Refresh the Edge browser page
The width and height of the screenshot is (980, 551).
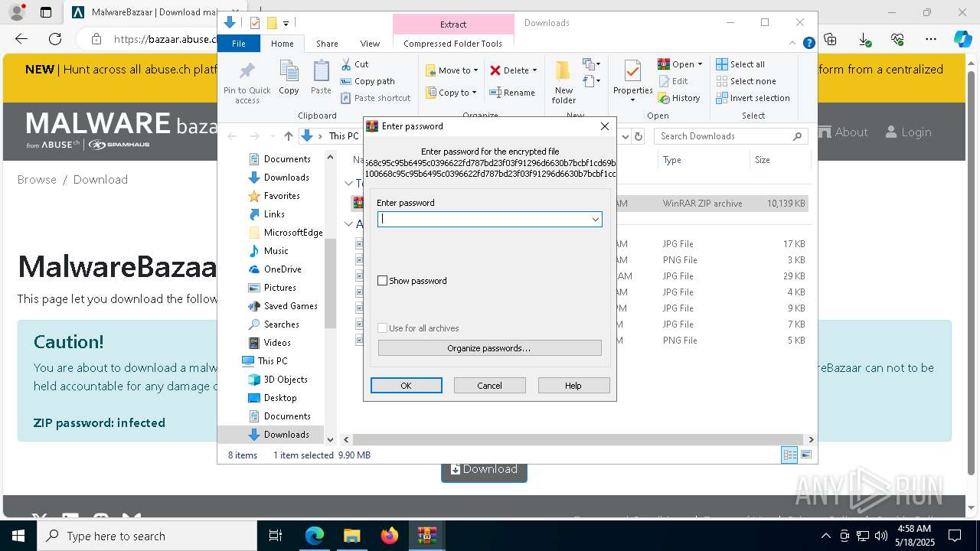click(55, 39)
